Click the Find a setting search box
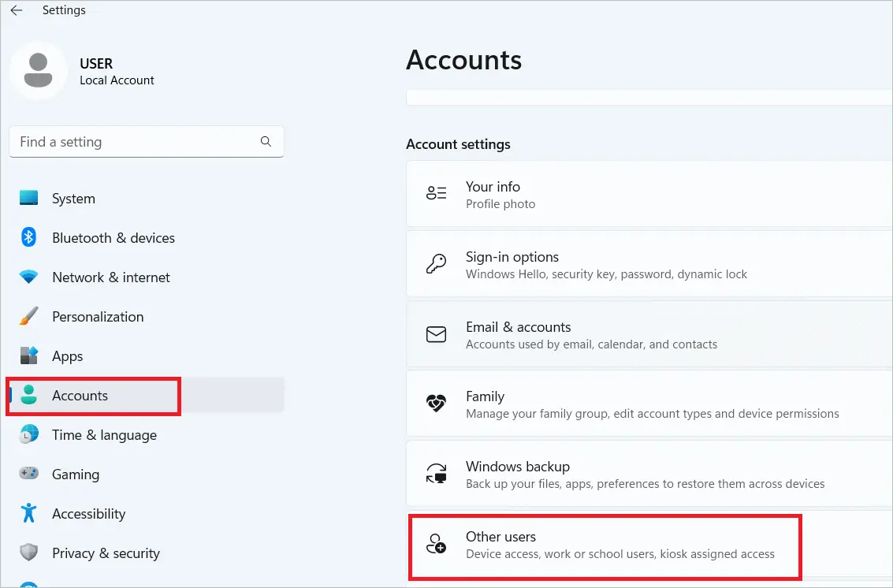 click(147, 141)
